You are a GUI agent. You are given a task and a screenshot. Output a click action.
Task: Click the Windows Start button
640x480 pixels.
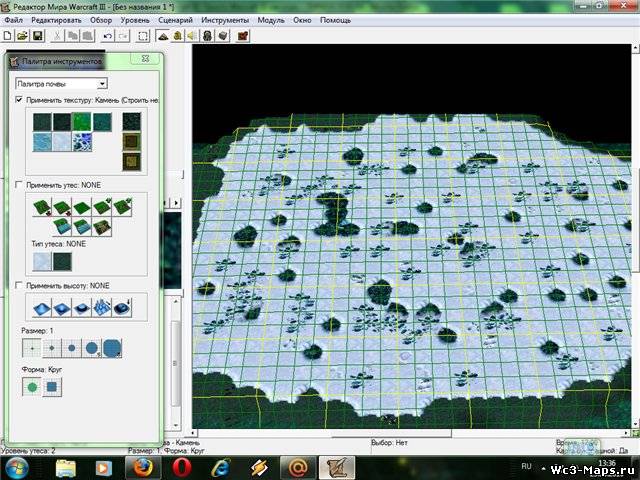coord(17,466)
